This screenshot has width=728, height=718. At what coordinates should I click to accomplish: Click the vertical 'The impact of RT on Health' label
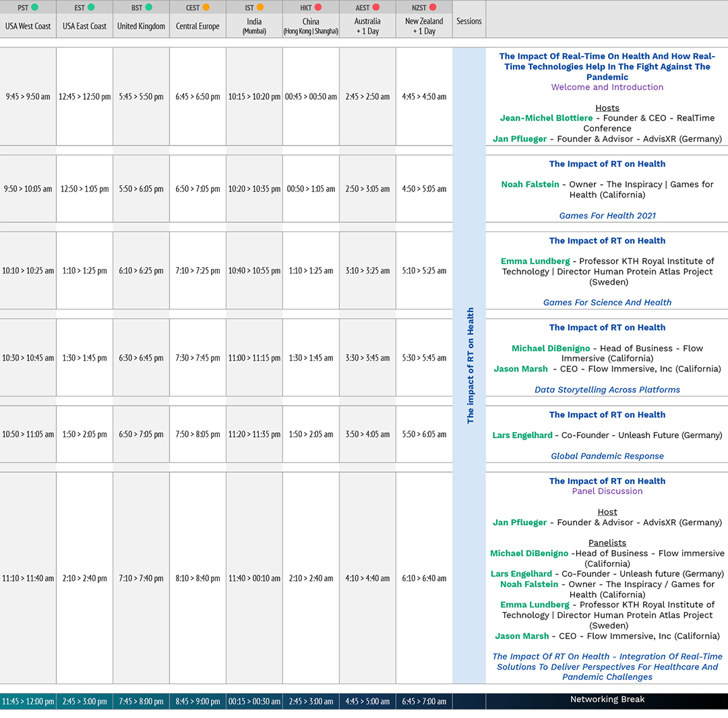471,365
